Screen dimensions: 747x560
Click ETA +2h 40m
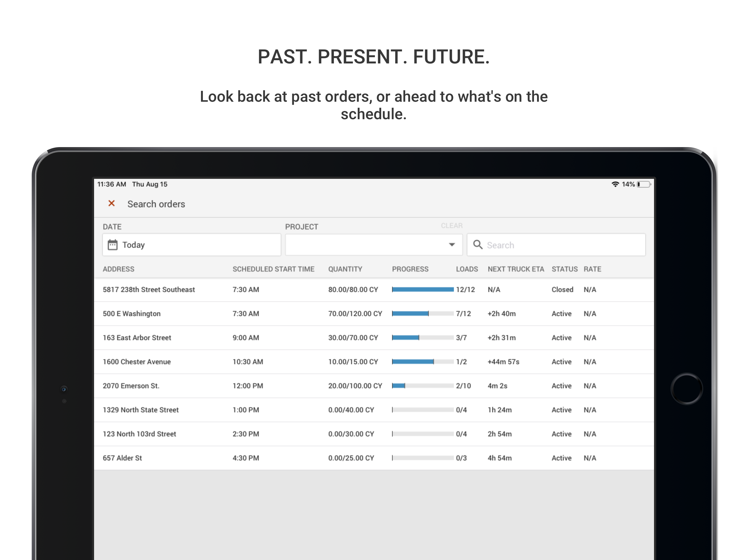click(501, 313)
